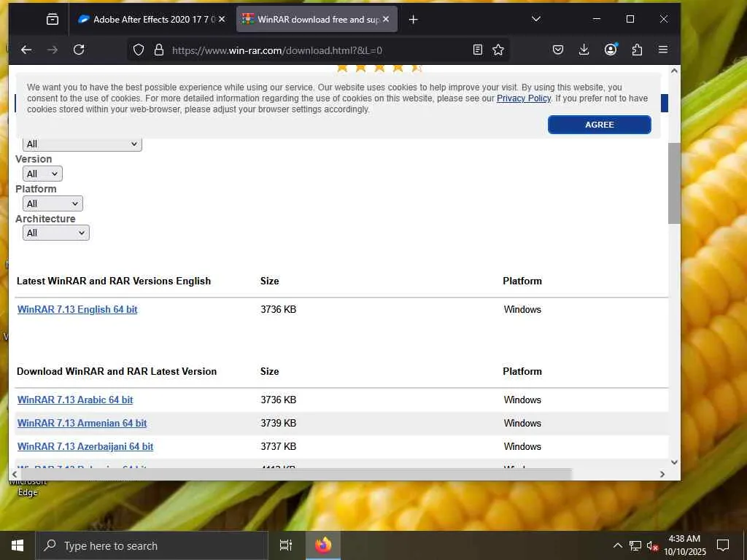Click the taskbar search box

pyautogui.click(x=152, y=545)
